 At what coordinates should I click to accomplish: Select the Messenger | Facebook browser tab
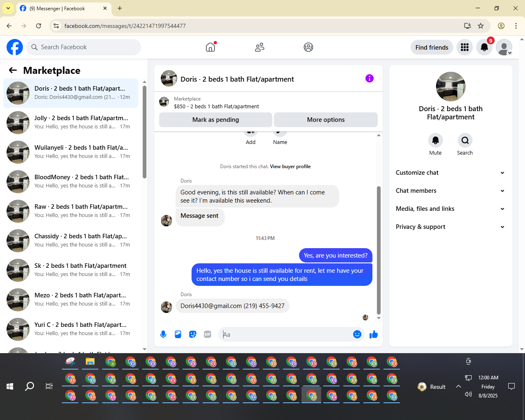pyautogui.click(x=64, y=9)
